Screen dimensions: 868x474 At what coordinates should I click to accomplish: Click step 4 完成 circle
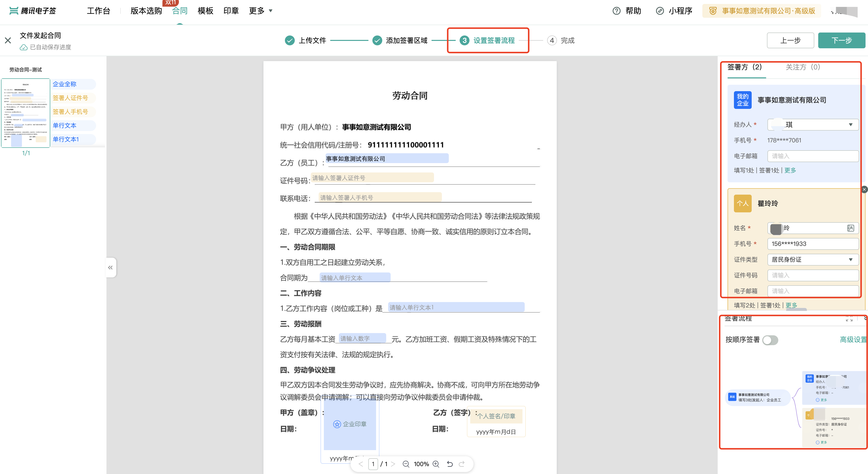552,40
